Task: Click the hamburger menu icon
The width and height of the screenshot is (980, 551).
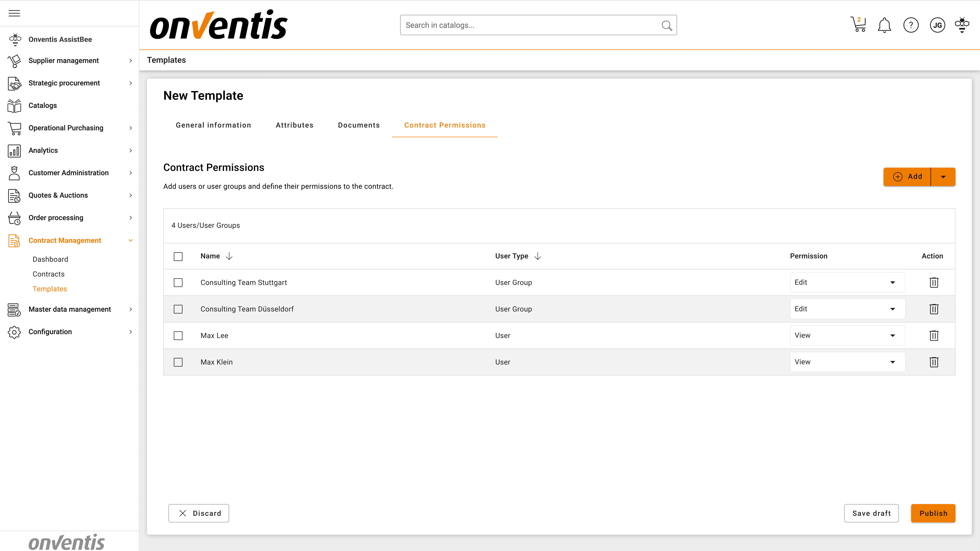Action: point(15,13)
